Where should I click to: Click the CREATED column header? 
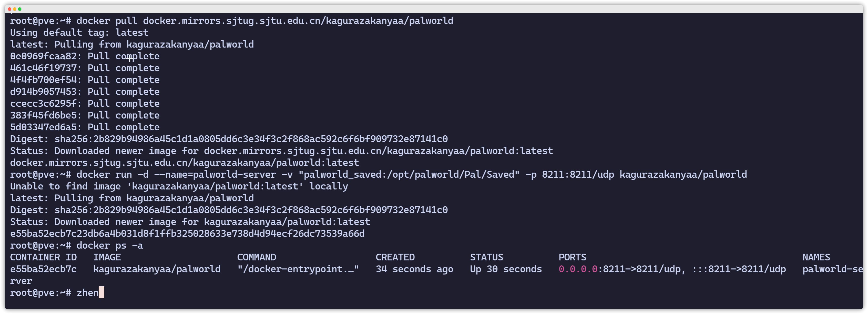click(x=395, y=257)
